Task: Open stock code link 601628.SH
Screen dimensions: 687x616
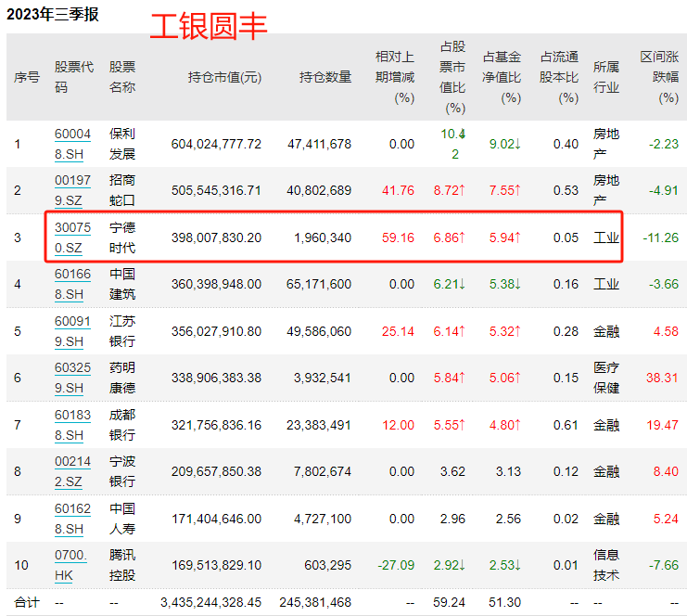Action: (72, 520)
